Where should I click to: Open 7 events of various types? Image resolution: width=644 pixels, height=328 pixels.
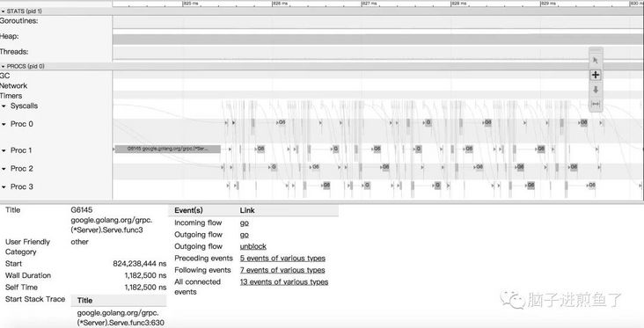click(282, 270)
